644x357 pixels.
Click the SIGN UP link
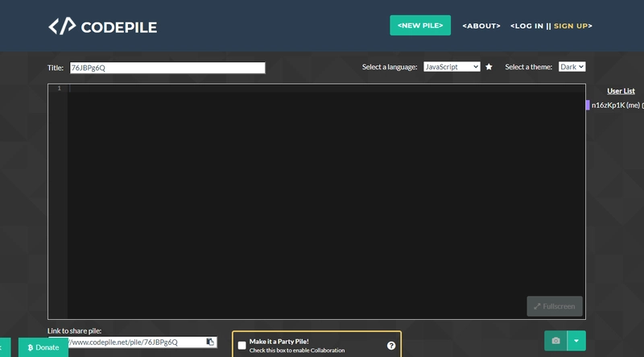coord(572,26)
